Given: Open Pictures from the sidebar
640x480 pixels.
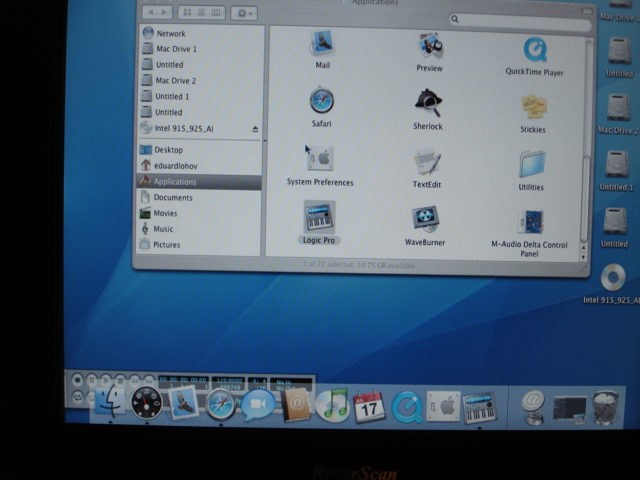Looking at the screenshot, I should point(198,245).
